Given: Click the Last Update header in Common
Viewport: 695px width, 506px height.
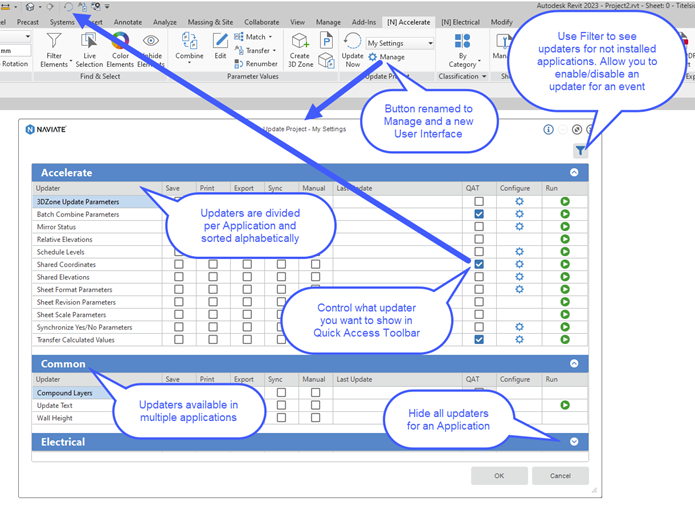Looking at the screenshot, I should (x=354, y=379).
